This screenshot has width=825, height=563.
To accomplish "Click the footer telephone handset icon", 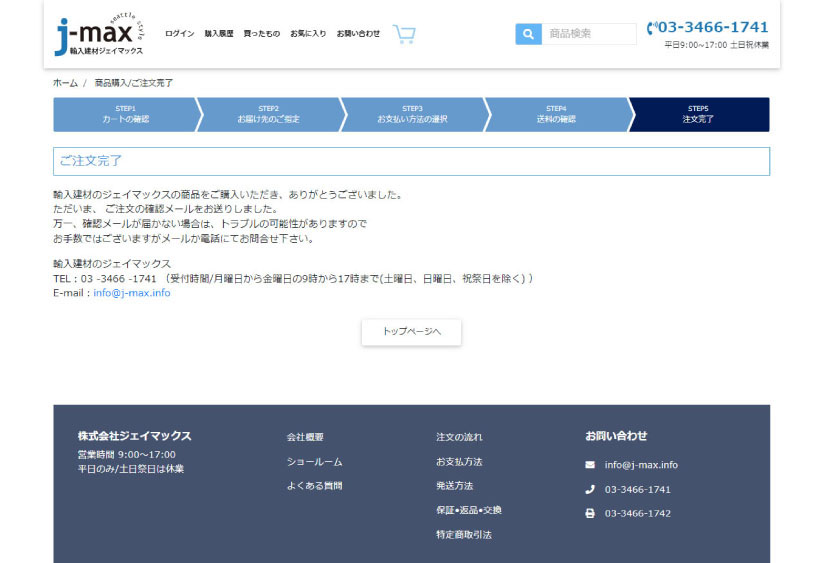I will tap(590, 489).
